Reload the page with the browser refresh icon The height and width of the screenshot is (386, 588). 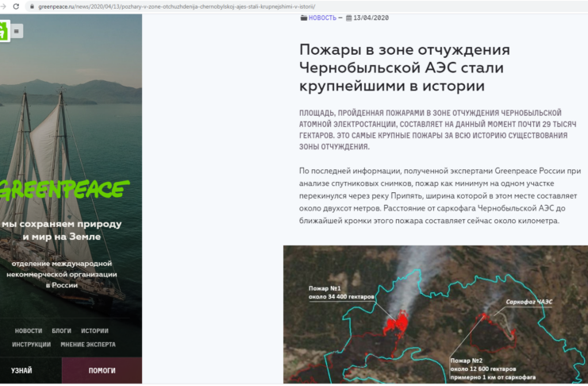tap(16, 6)
